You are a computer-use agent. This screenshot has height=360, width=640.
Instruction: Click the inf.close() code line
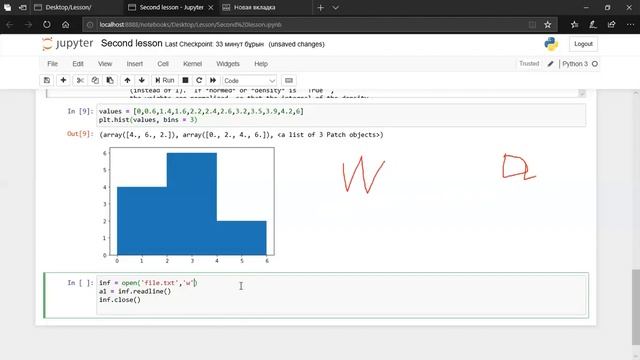pyautogui.click(x=120, y=300)
